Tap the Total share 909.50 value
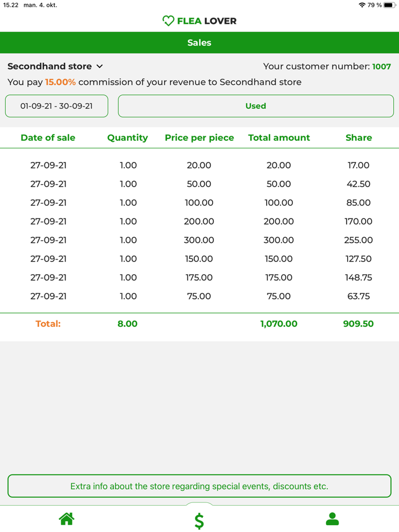This screenshot has width=399, height=532. (x=359, y=324)
